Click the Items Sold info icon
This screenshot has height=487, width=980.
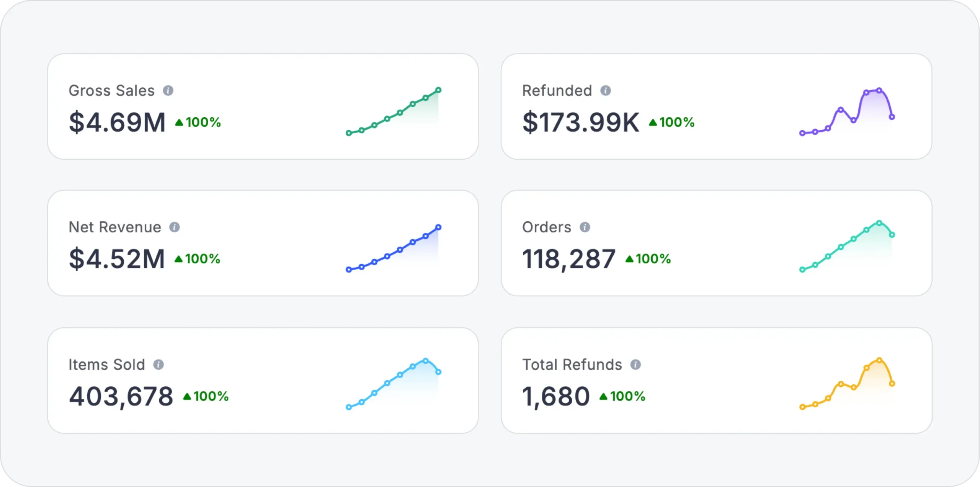[158, 364]
